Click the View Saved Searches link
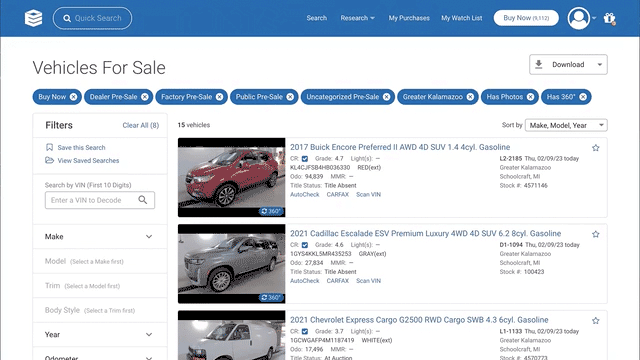 (x=88, y=160)
